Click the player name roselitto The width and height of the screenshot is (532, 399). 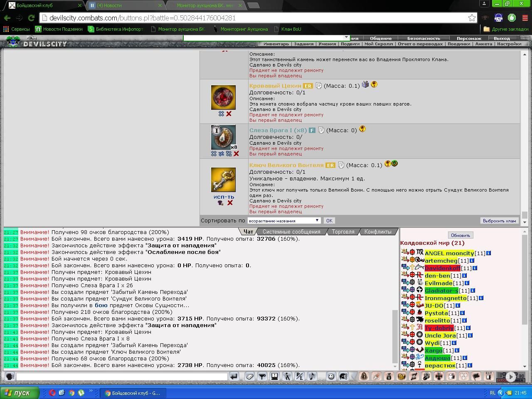[437, 320]
